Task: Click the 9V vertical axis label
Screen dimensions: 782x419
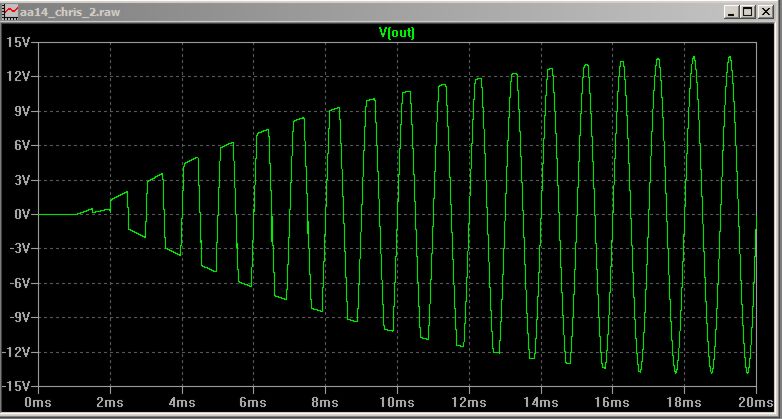Action: point(20,111)
